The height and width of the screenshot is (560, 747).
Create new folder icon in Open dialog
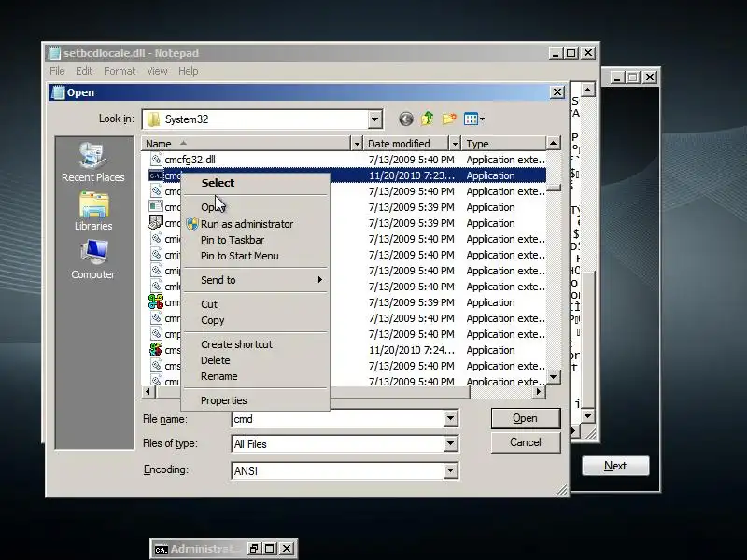449,119
